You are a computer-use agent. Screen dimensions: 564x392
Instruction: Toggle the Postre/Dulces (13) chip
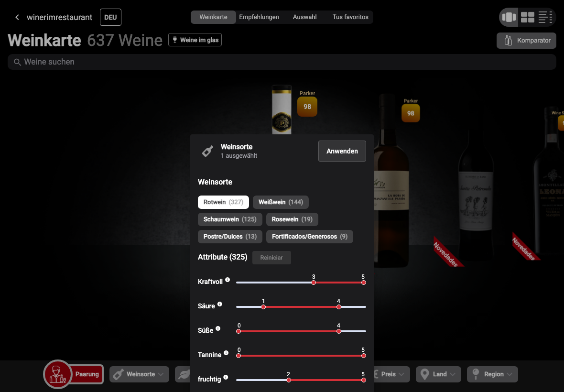(x=230, y=237)
